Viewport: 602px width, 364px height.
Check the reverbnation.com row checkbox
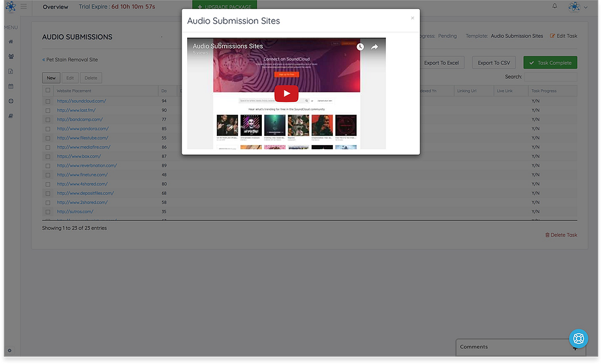pyautogui.click(x=47, y=166)
